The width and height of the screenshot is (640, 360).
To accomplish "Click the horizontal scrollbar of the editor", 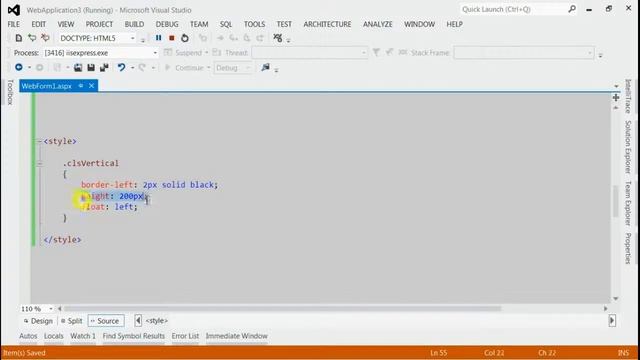I will click(282, 309).
